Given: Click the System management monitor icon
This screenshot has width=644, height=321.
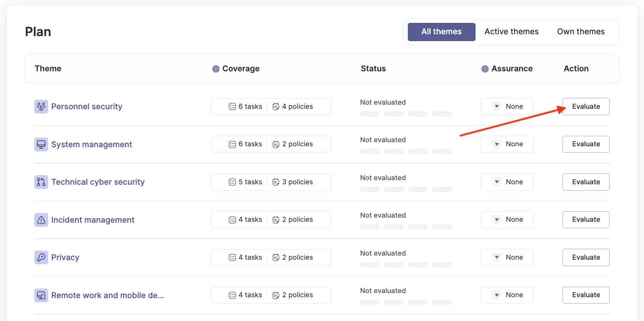Looking at the screenshot, I should coord(41,144).
